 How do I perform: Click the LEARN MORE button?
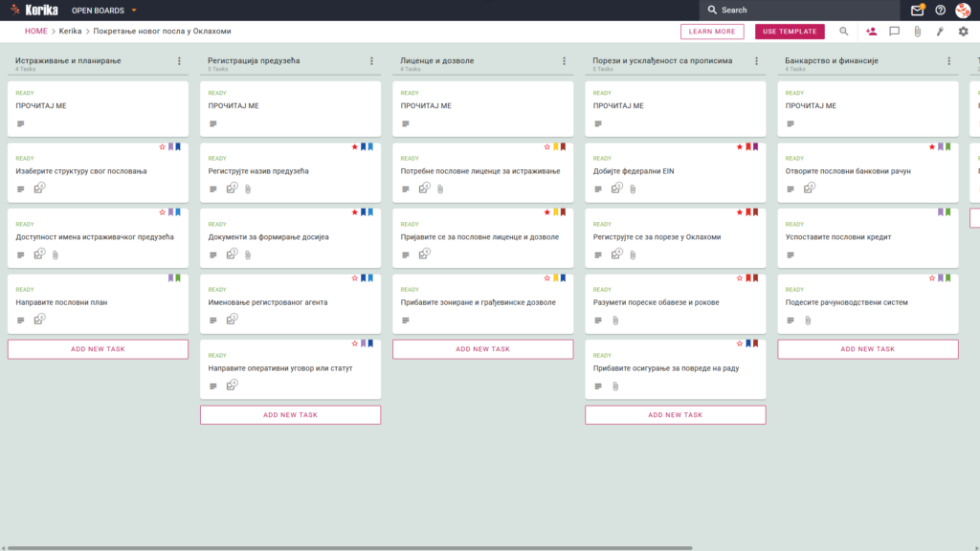pyautogui.click(x=712, y=32)
